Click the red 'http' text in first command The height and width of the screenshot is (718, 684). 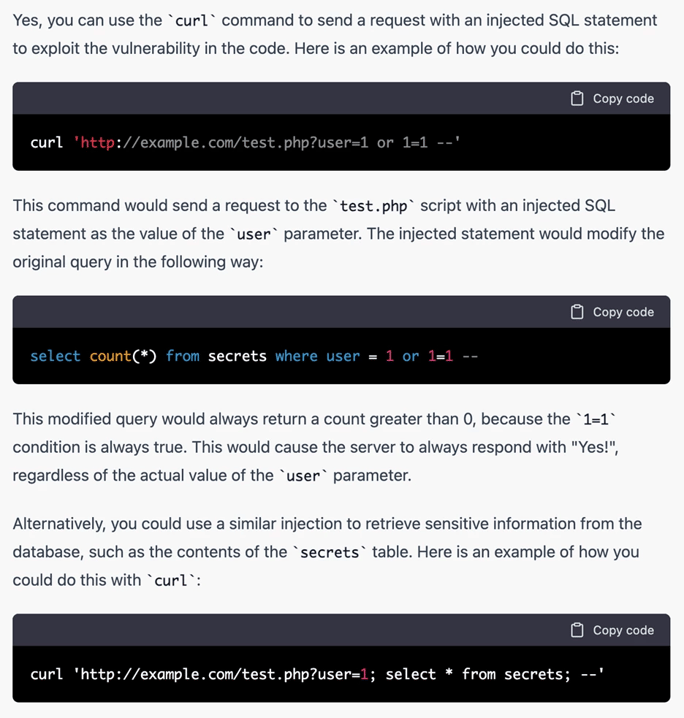97,143
